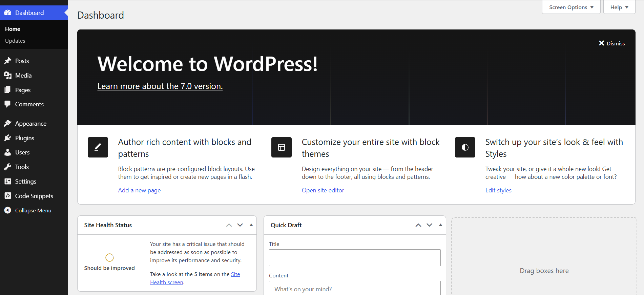This screenshot has width=644, height=295.
Task: Click the layout icon for block themes
Action: tap(282, 147)
